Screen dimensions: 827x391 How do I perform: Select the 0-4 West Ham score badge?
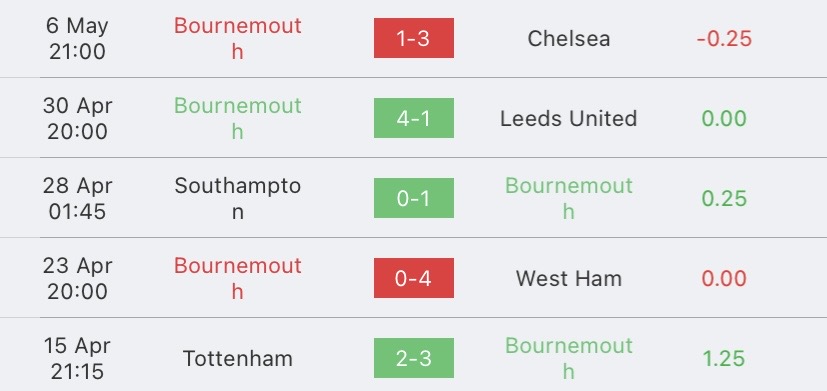[x=414, y=278]
